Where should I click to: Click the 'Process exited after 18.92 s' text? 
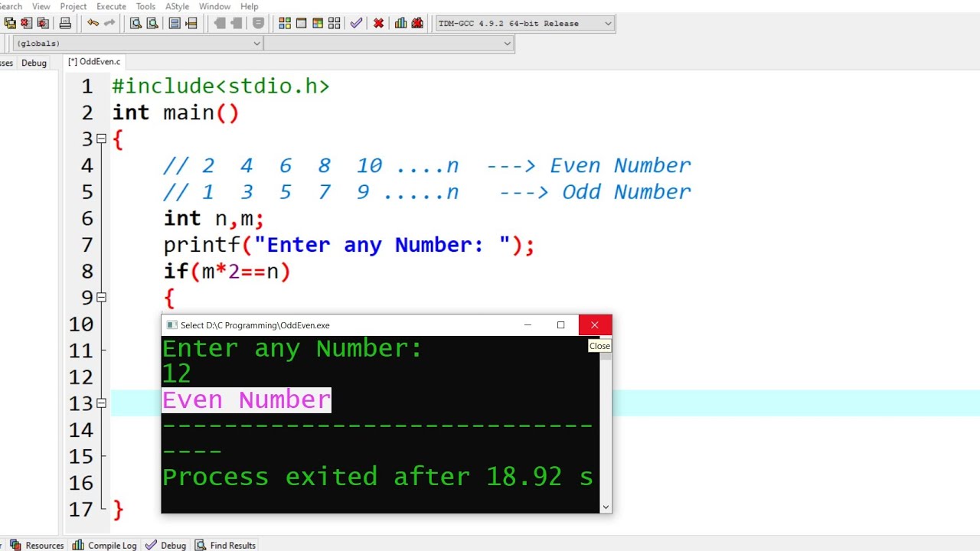pos(377,477)
